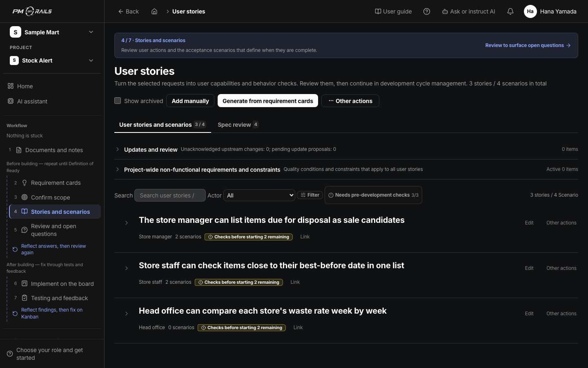Screen dimensions: 588x368
Task: Toggle the Show archived checkbox
Action: 118,101
